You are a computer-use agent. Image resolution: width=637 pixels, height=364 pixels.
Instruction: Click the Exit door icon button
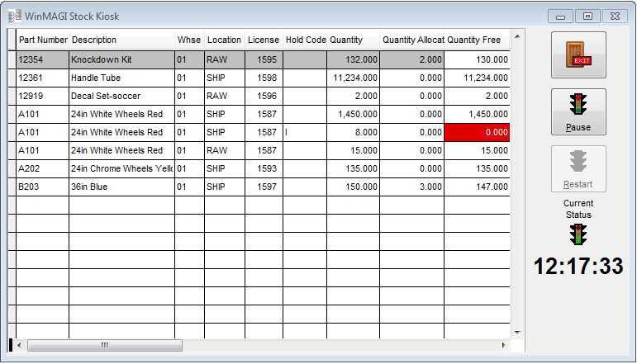pos(578,54)
